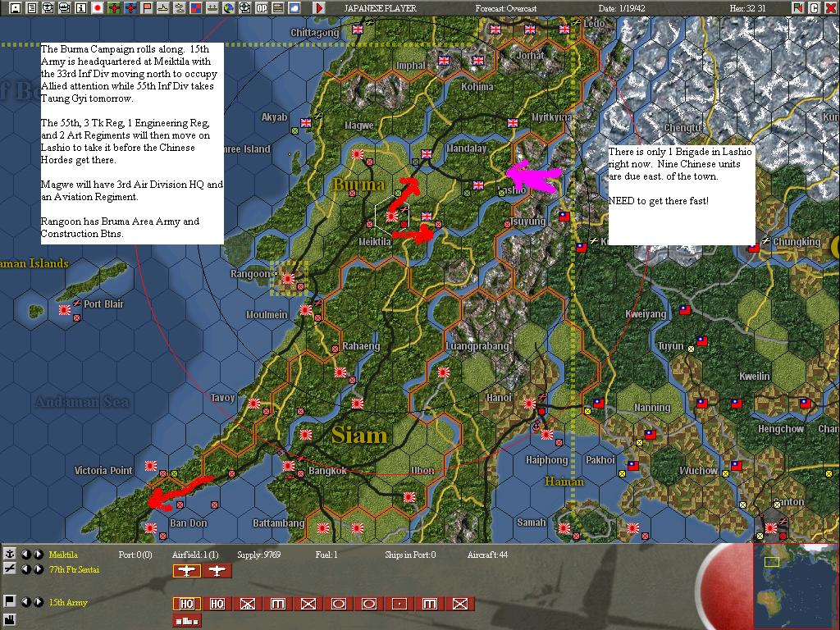Select the unit tile with a dot symbol
The height and width of the screenshot is (630, 840).
click(399, 604)
